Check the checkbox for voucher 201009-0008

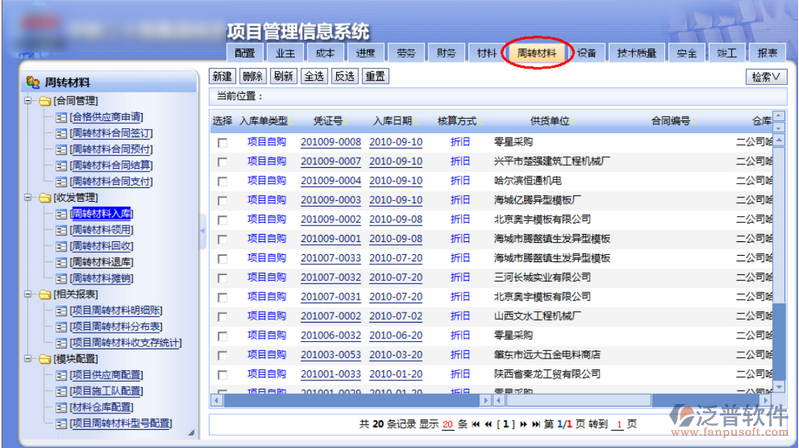coord(222,143)
